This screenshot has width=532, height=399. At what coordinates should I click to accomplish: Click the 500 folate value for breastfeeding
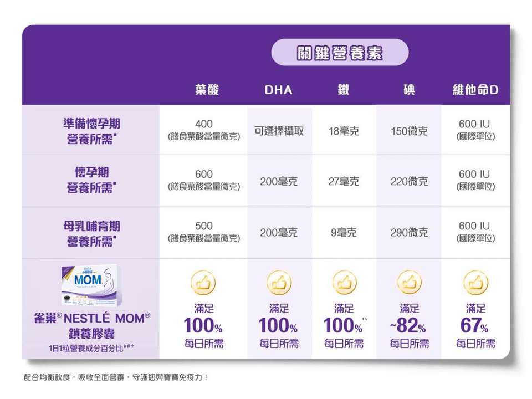203,232
